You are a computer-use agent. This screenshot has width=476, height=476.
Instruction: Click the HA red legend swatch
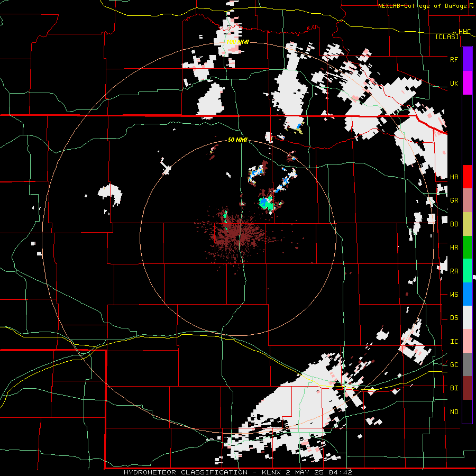point(467,177)
